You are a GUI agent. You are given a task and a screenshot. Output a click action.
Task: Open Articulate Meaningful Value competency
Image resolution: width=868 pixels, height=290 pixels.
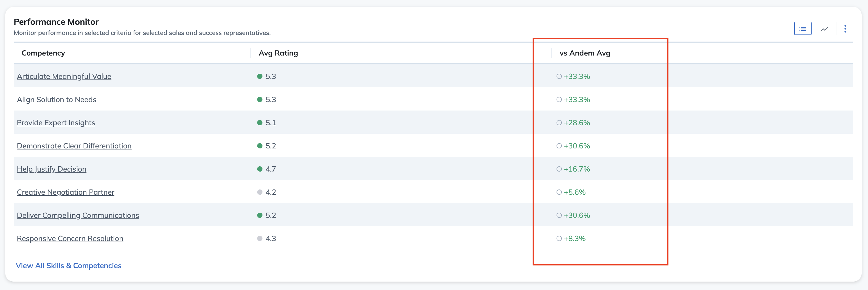pyautogui.click(x=64, y=76)
